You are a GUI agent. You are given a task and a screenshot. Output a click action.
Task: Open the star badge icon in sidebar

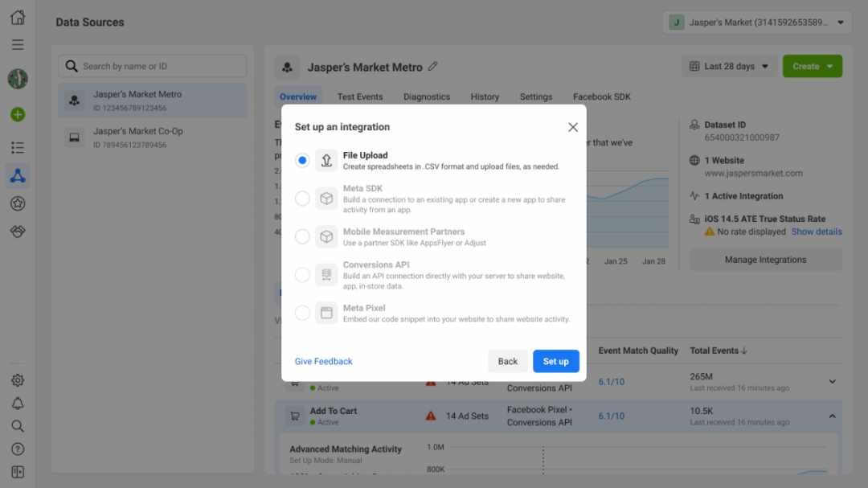(x=18, y=203)
